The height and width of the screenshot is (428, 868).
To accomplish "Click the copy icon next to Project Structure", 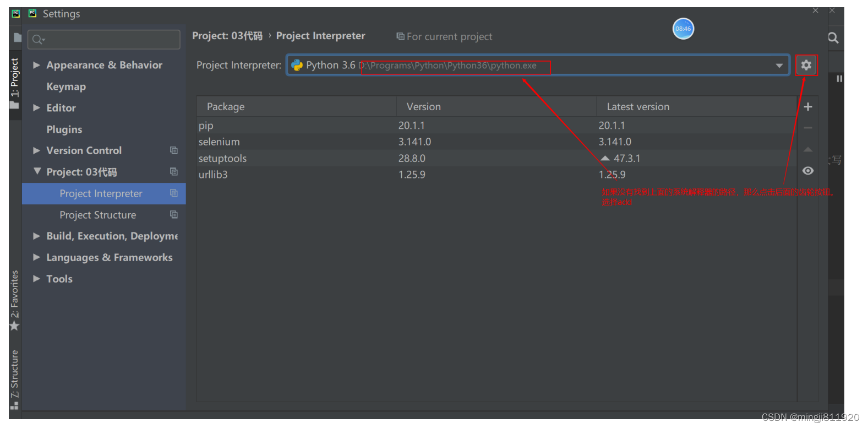I will [x=174, y=215].
